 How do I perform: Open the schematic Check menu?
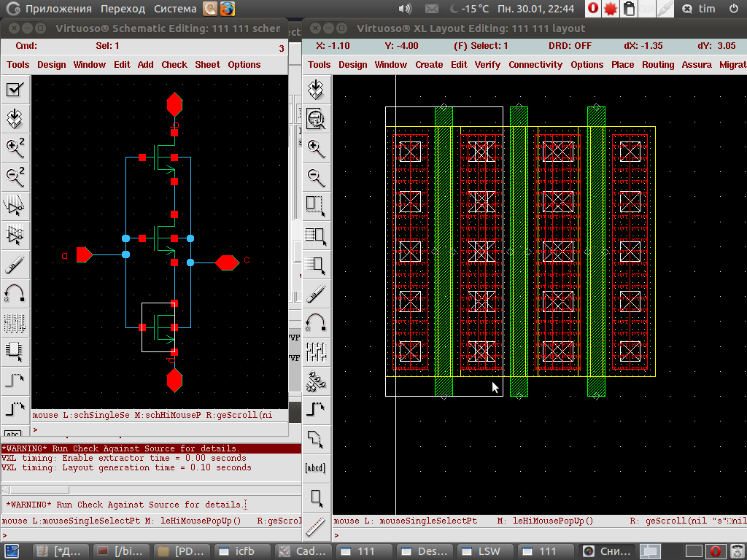point(174,64)
